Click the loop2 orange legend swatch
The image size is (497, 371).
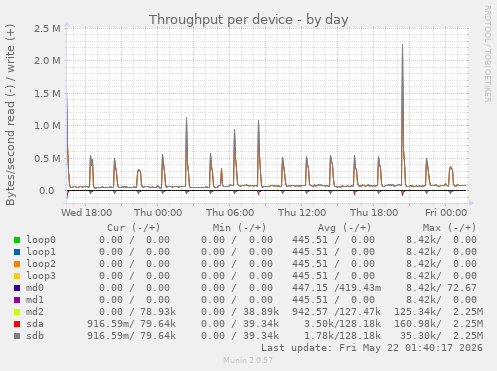point(17,264)
